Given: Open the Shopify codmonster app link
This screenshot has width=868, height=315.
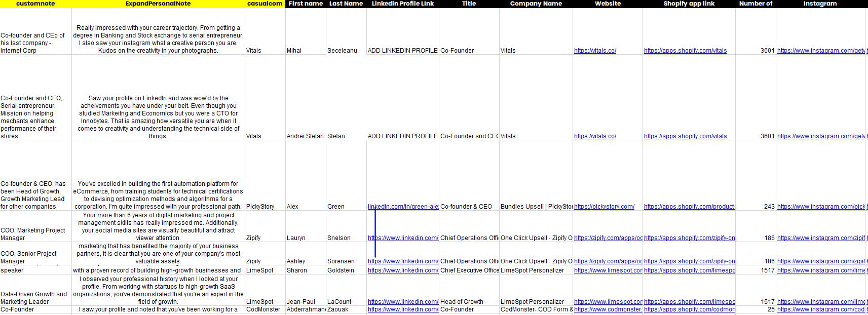Looking at the screenshot, I should pyautogui.click(x=690, y=309).
